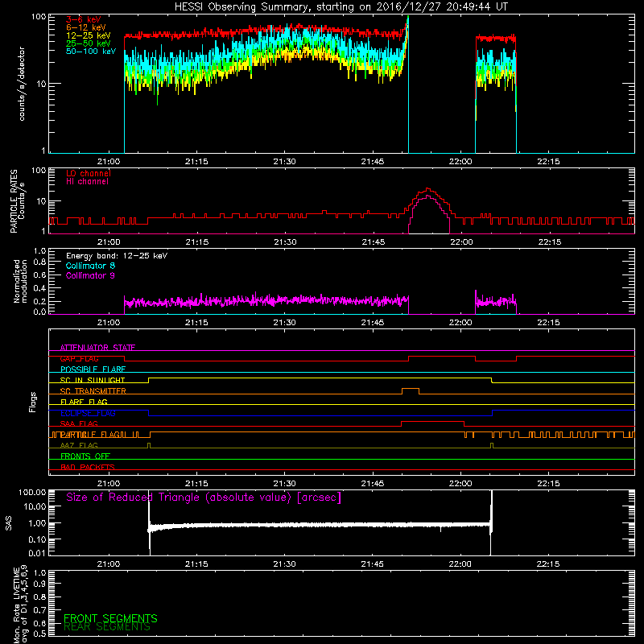
Task: Click the ATTENUATOR_STATE flag label
Action: click(97, 348)
